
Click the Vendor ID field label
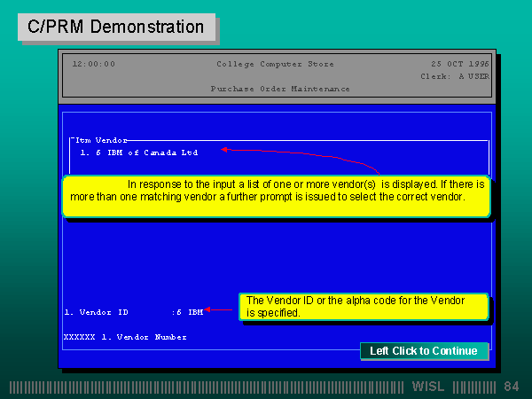(97, 312)
